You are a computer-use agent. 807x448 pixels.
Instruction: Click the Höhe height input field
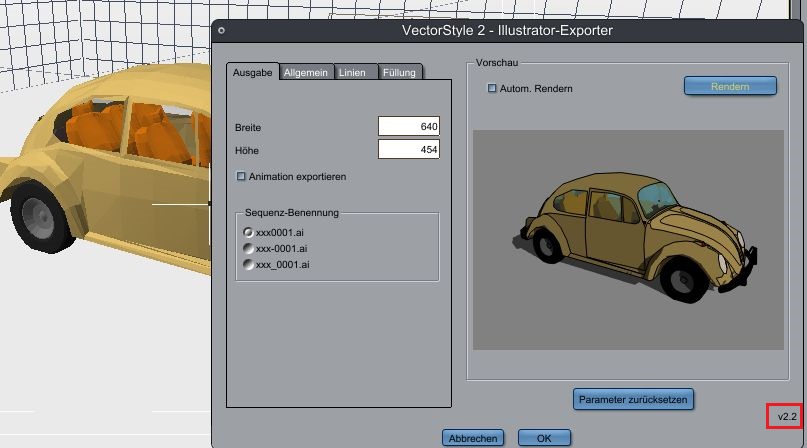click(409, 149)
